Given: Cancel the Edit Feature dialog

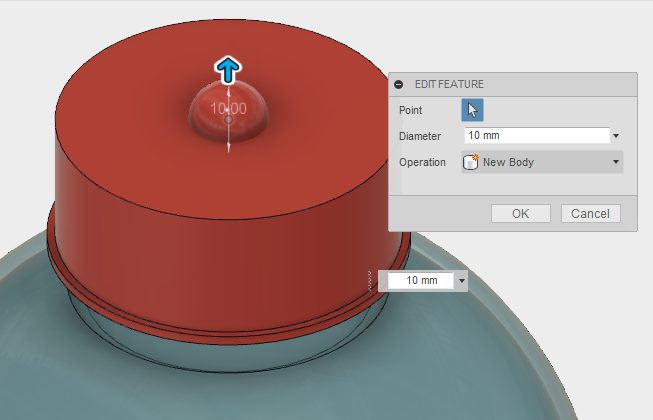Looking at the screenshot, I should tap(591, 214).
